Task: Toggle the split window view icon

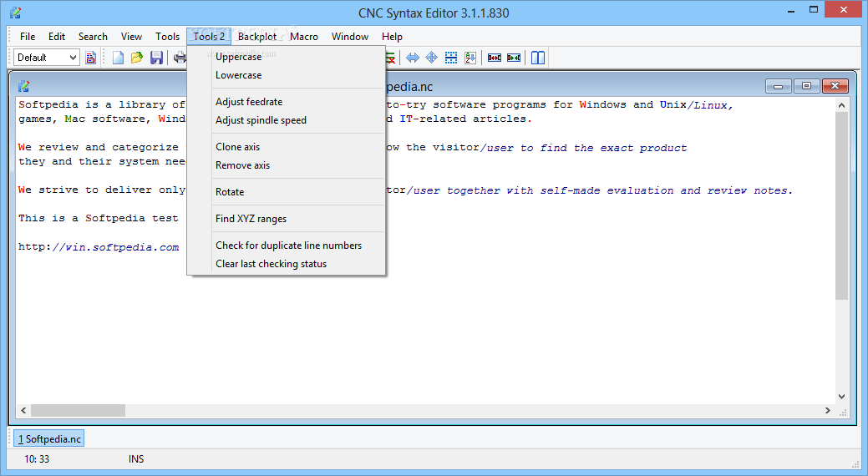Action: 538,58
